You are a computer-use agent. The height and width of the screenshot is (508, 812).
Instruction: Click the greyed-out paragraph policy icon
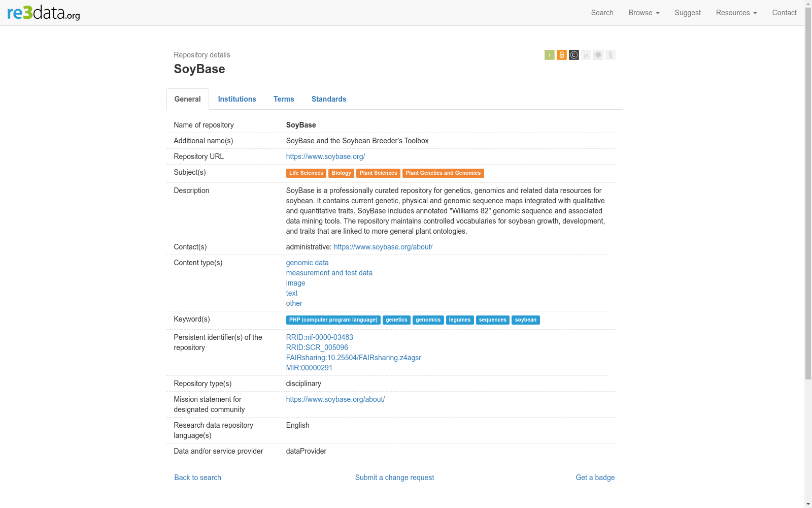(x=611, y=55)
